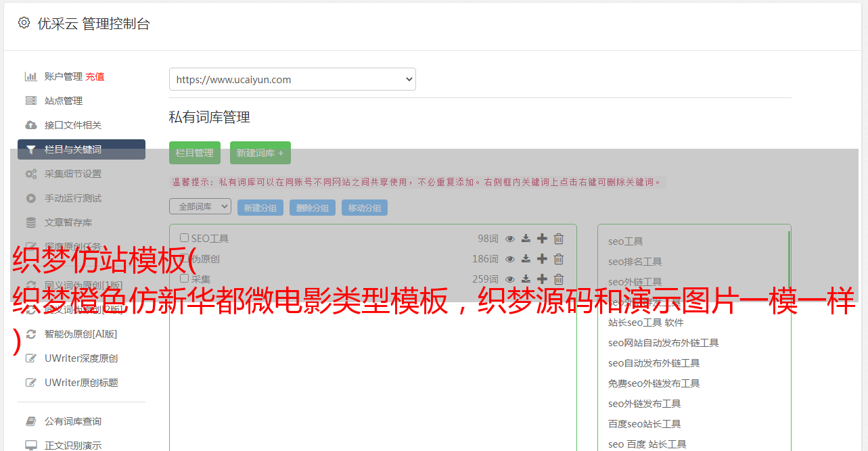868x451 pixels.
Task: Open the https://www.ucaiyun.com site dropdown
Action: [292, 79]
